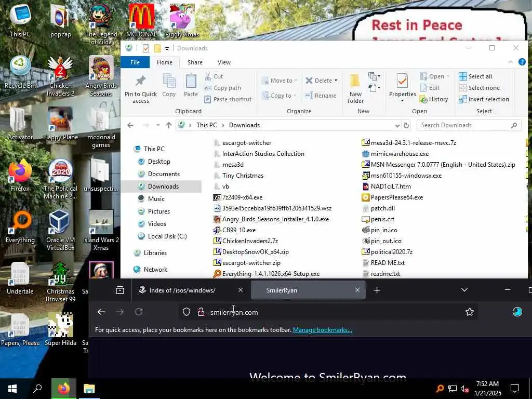Go back in File Explorer navigation

pyautogui.click(x=130, y=125)
